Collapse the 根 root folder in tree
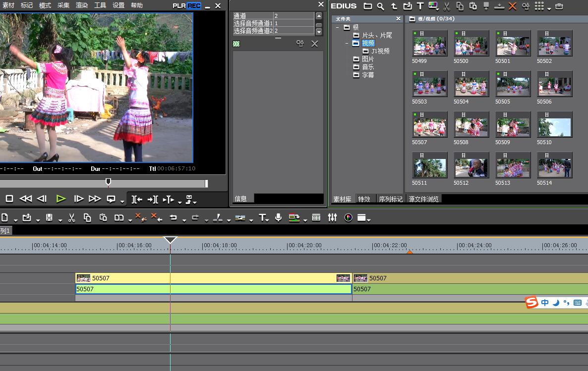The width and height of the screenshot is (588, 371). point(338,28)
